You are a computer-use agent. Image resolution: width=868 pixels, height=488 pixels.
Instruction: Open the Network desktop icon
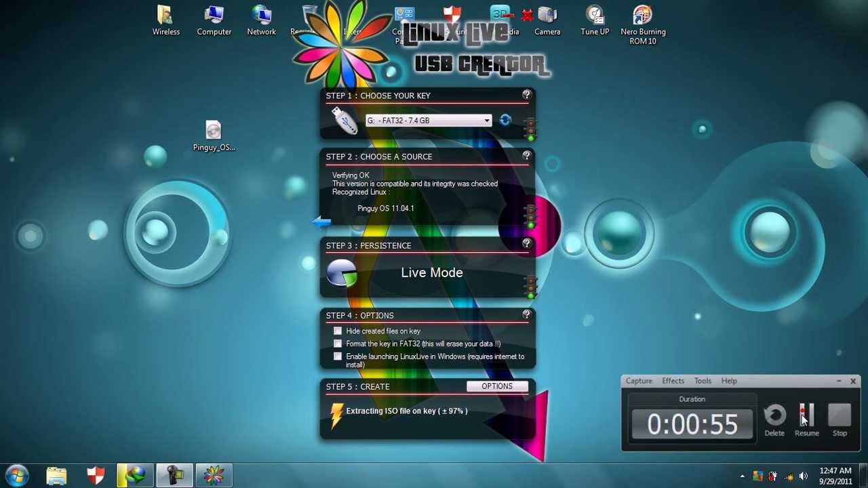[262, 20]
